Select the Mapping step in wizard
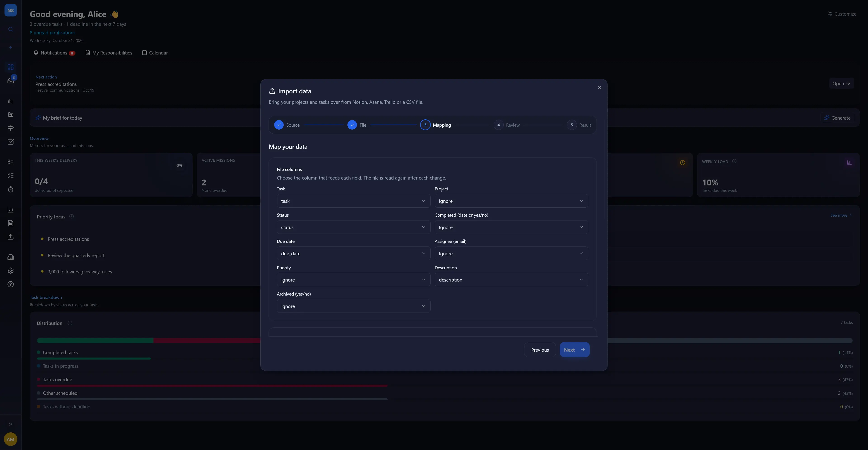 [435, 125]
